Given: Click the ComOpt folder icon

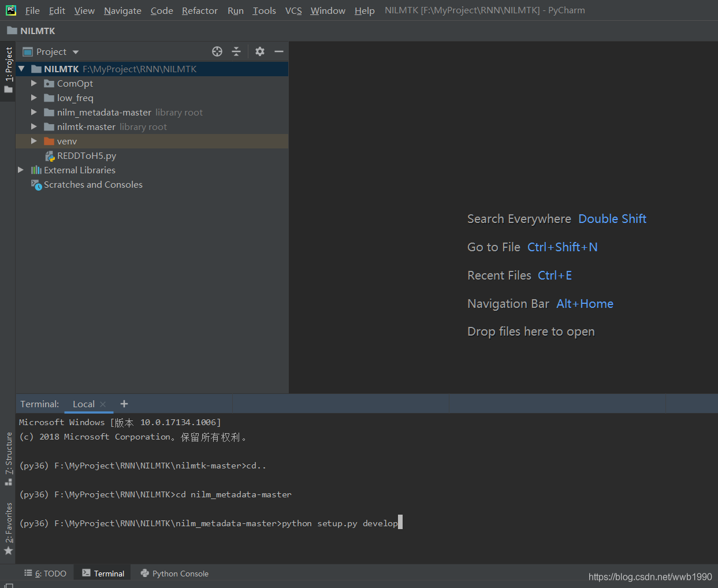Looking at the screenshot, I should click(x=49, y=83).
